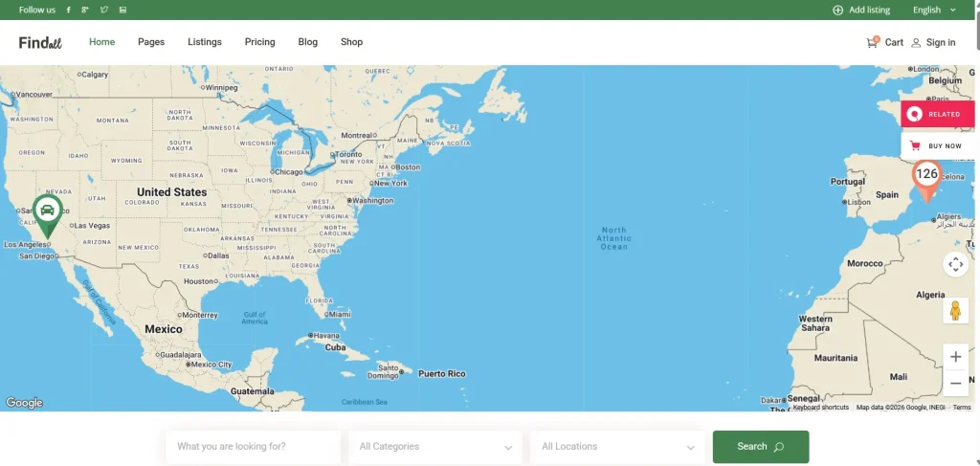Click the 'North Atlantic Ocean' label
The width and height of the screenshot is (980, 466).
613,238
